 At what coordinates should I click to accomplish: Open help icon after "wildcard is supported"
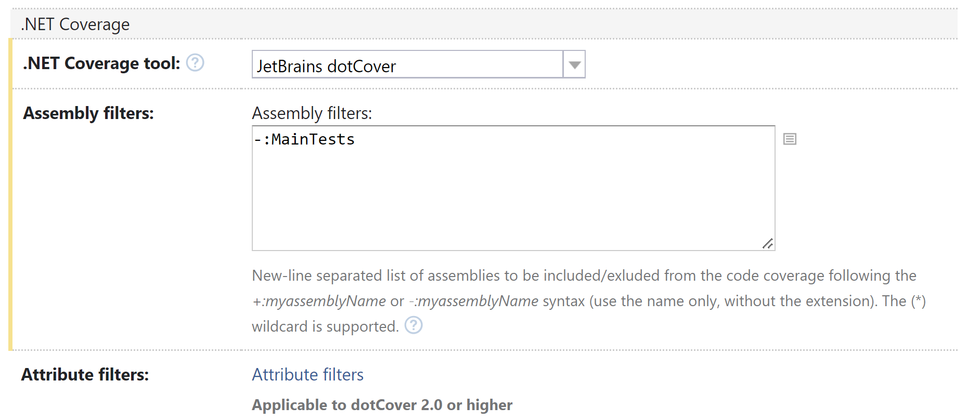click(x=414, y=326)
